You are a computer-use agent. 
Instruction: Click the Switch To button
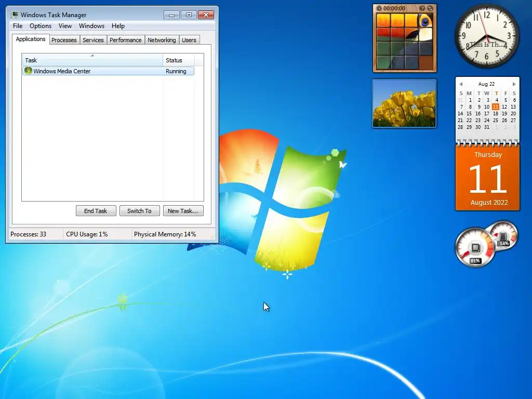139,211
